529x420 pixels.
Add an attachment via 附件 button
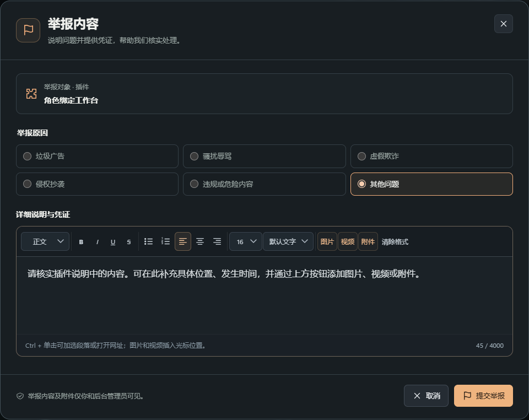[368, 241]
